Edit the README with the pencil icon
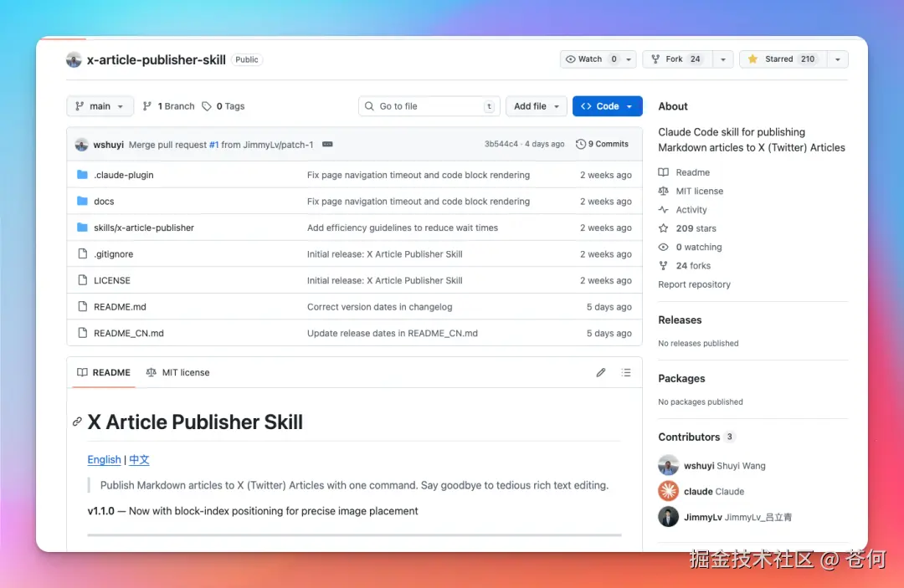 601,372
